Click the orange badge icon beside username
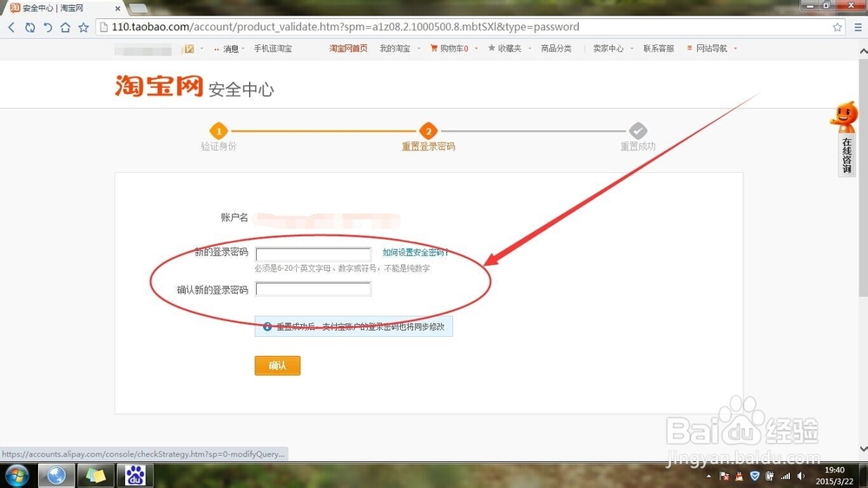This screenshot has width=868, height=488. tap(189, 49)
